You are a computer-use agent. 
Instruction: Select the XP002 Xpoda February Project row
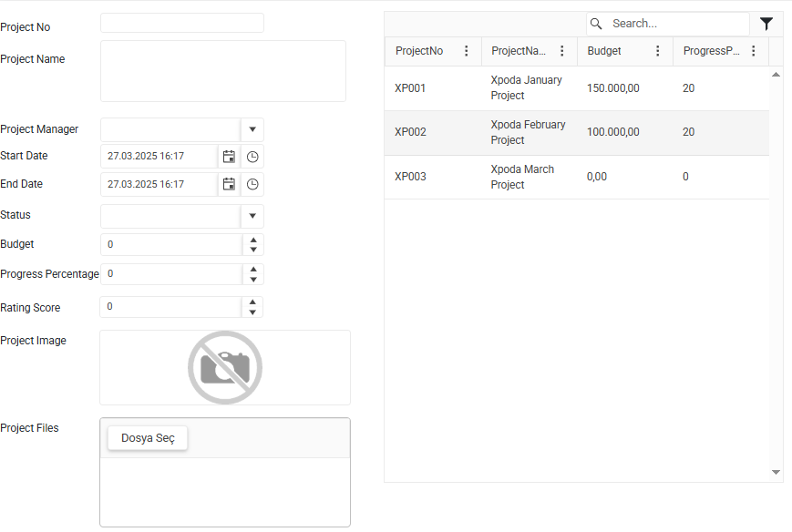click(576, 132)
